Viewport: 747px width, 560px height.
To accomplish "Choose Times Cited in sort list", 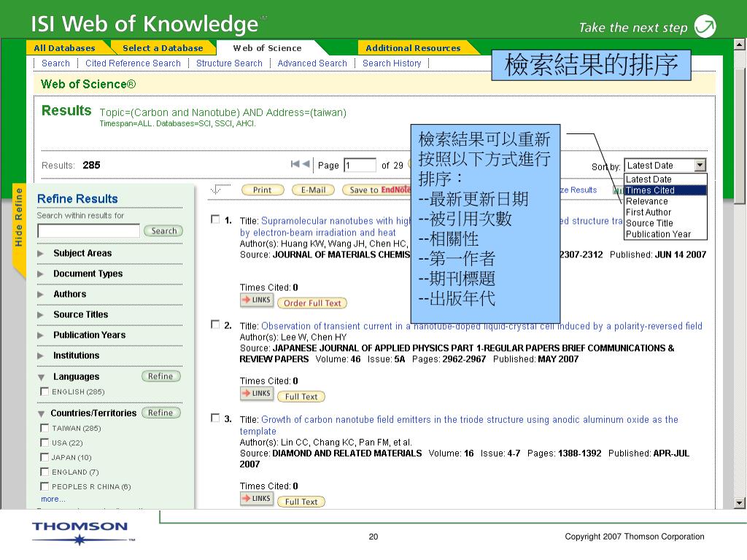I will (665, 190).
